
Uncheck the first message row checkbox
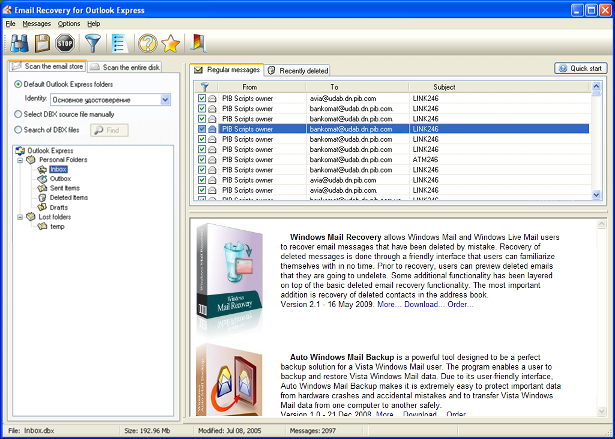coord(201,99)
